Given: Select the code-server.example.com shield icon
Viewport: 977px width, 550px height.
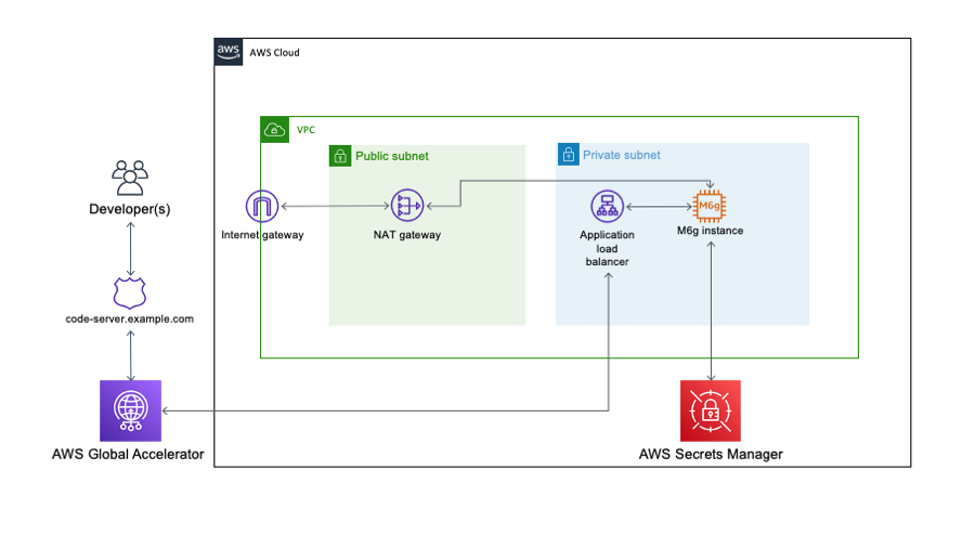Looking at the screenshot, I should [x=130, y=293].
